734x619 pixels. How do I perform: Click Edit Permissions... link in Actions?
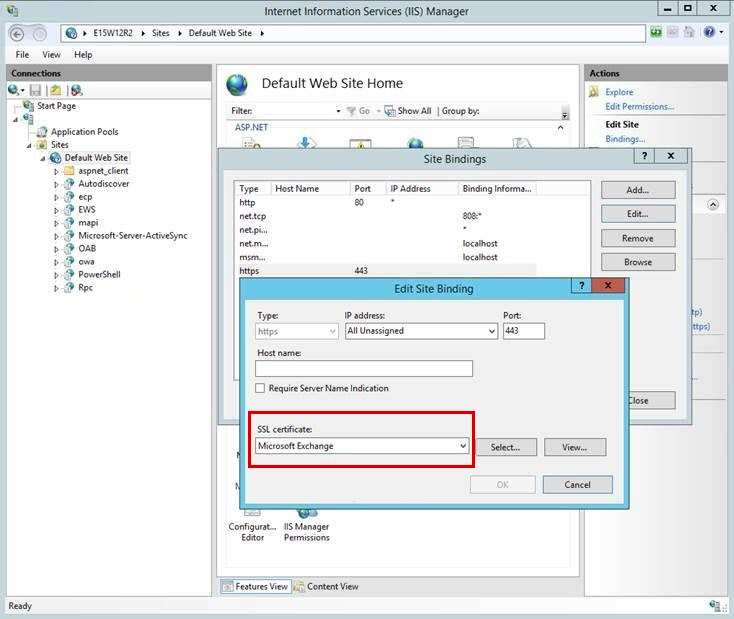tap(639, 106)
